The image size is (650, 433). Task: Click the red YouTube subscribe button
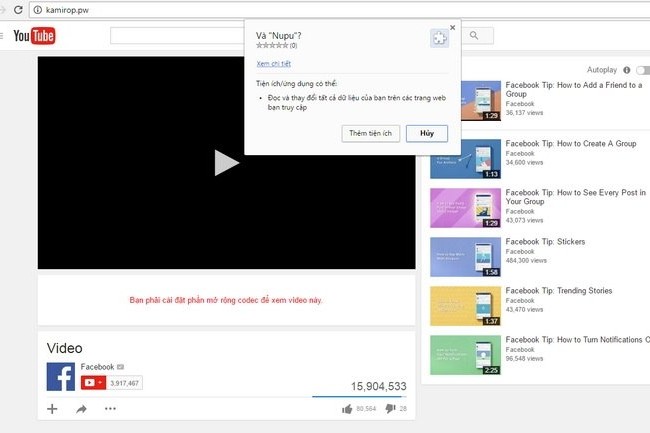point(93,382)
